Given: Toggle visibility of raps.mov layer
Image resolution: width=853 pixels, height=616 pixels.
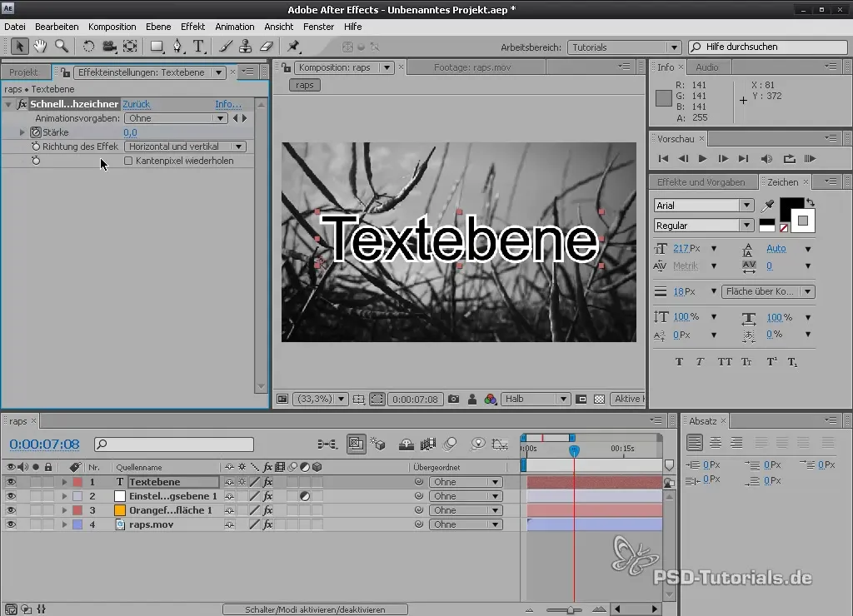Looking at the screenshot, I should pos(11,524).
